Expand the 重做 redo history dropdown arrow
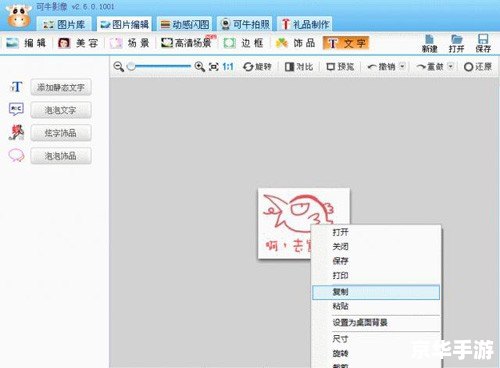The image size is (500, 368). coord(450,66)
